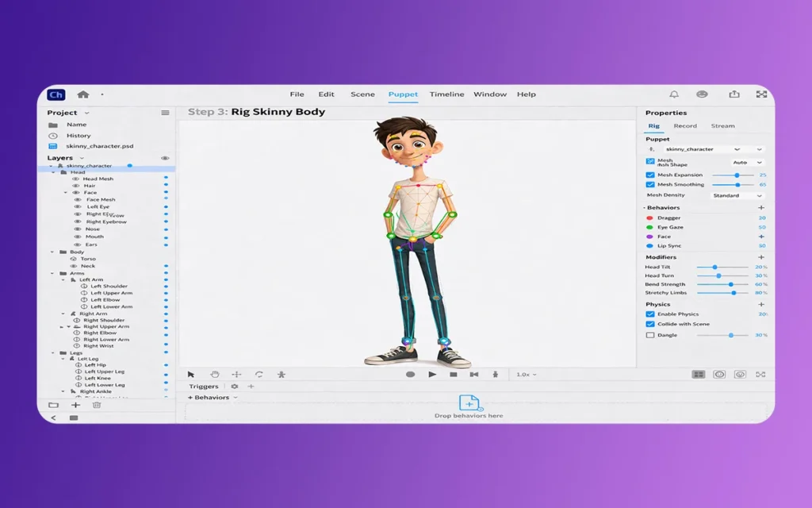Screen dimensions: 812x508
Task: Collapse the Arms folder in Layers
Action: (x=53, y=273)
